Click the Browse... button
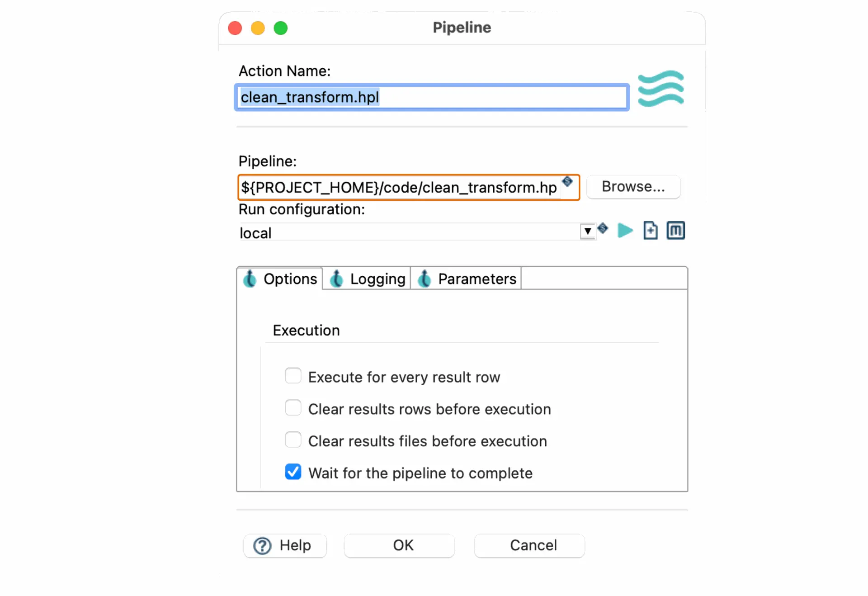The width and height of the screenshot is (868, 596). (x=633, y=187)
